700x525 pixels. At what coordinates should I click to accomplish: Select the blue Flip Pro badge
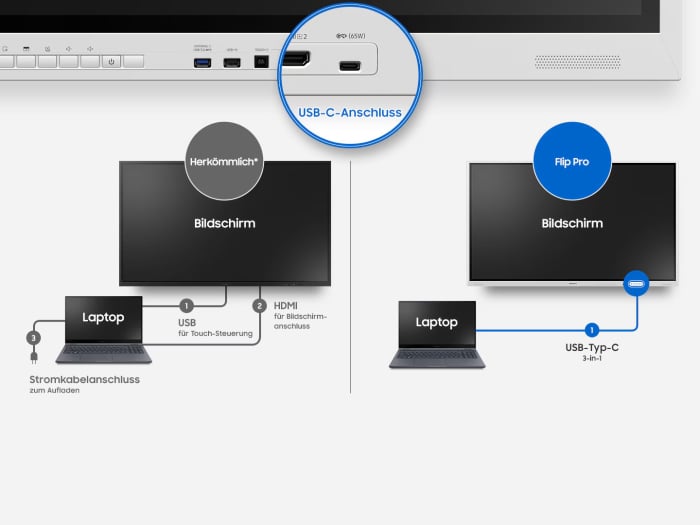point(571,160)
